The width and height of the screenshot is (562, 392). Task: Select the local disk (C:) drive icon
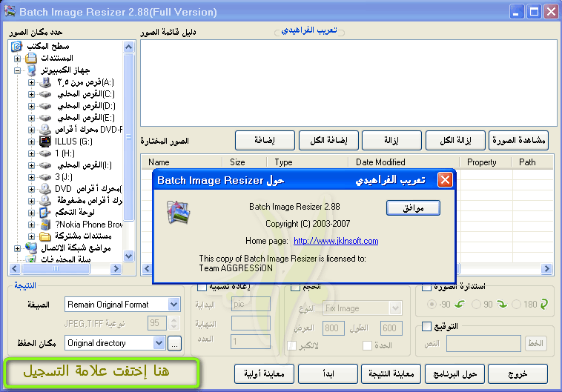tap(45, 94)
